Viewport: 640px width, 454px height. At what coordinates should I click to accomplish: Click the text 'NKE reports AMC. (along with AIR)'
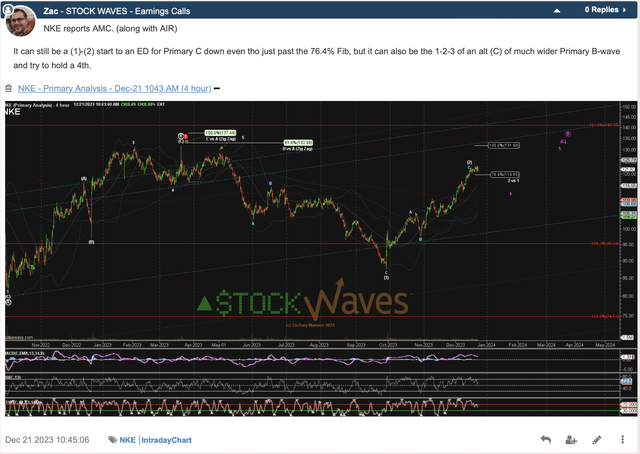tap(110, 29)
